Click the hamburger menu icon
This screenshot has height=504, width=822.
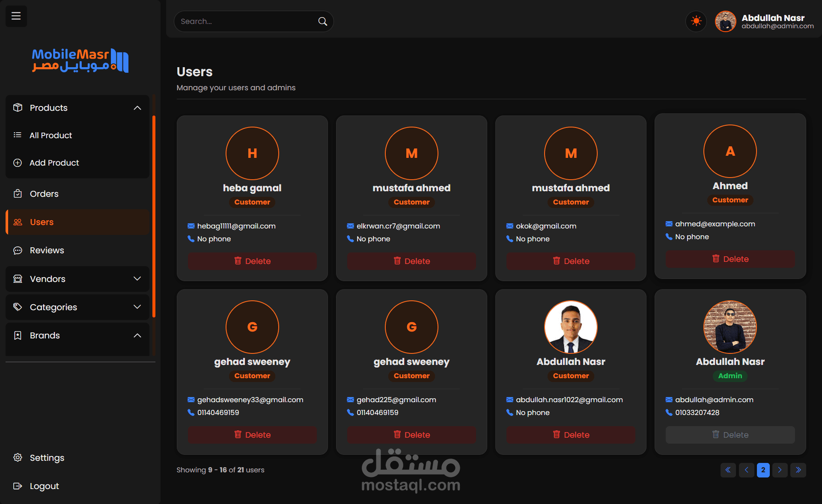[16, 16]
